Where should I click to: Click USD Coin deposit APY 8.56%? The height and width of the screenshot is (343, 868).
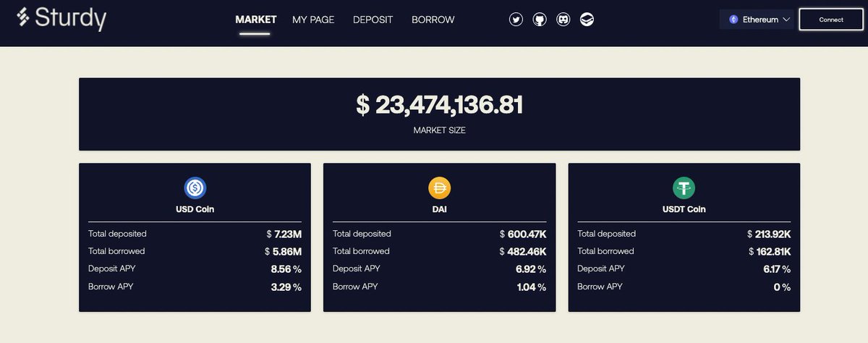click(286, 269)
